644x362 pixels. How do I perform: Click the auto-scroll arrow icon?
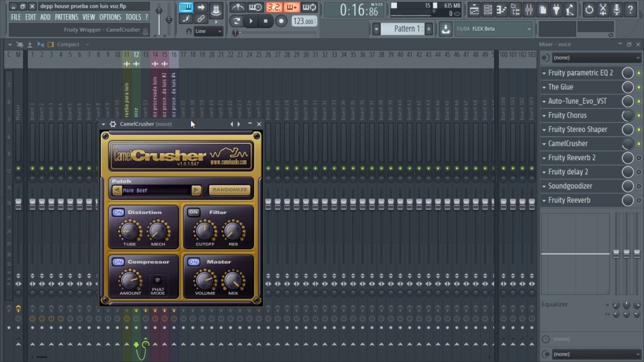coord(201,7)
